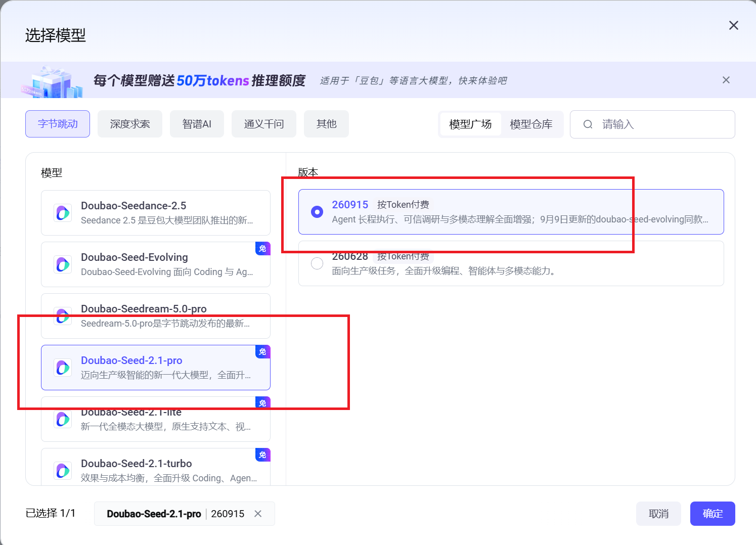This screenshot has height=545, width=756.
Task: Switch to the 其他 provider tab
Action: pyautogui.click(x=327, y=124)
